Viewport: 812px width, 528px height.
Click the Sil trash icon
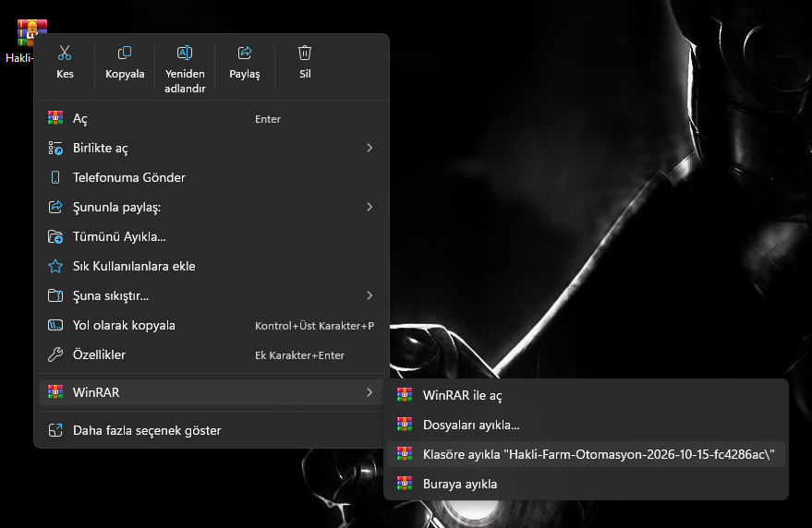(305, 53)
